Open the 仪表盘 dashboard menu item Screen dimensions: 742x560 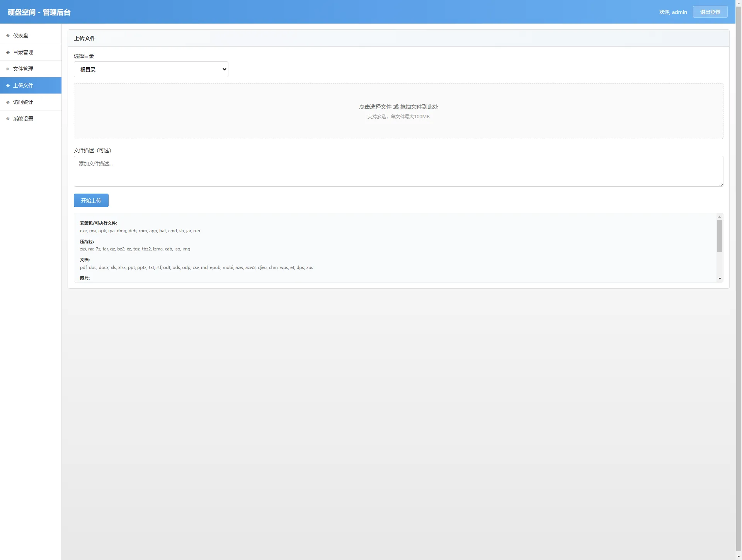21,36
